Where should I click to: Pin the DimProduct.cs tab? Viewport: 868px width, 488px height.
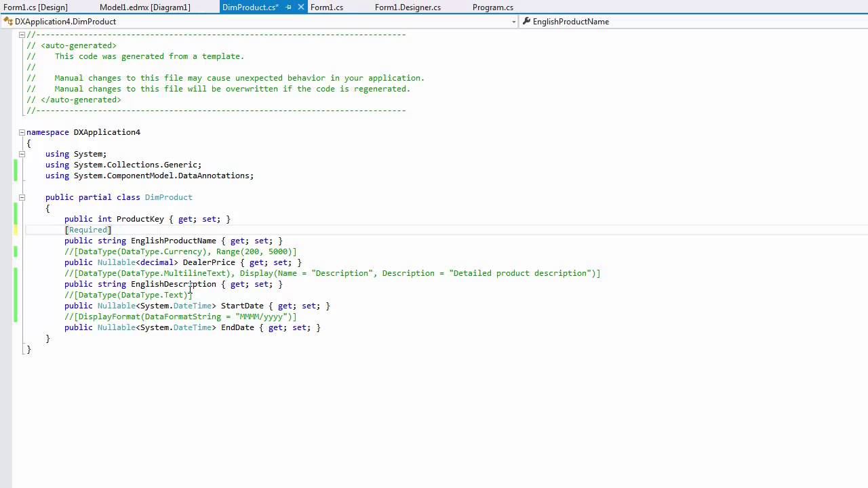[x=289, y=7]
